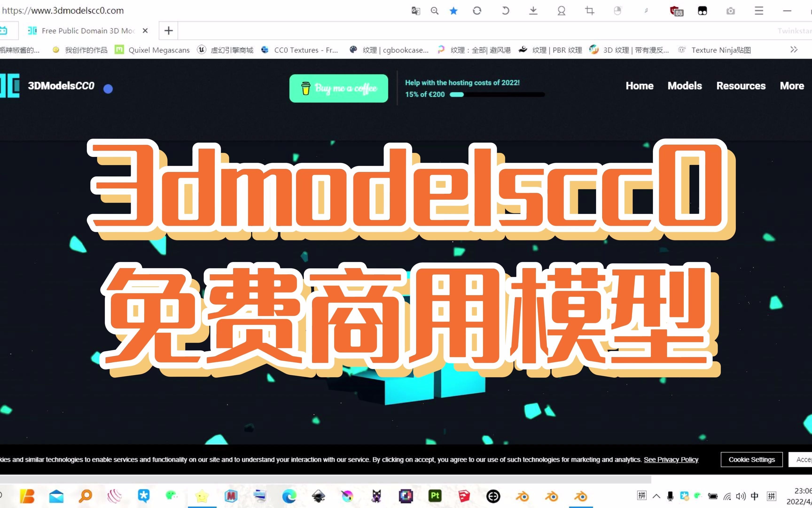Open the 纹理：全部| 避风港 bookmark

point(474,50)
